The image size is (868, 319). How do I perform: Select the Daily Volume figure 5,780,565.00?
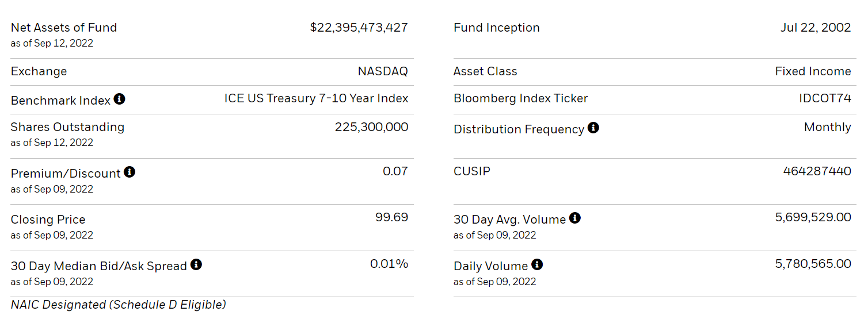click(x=813, y=264)
